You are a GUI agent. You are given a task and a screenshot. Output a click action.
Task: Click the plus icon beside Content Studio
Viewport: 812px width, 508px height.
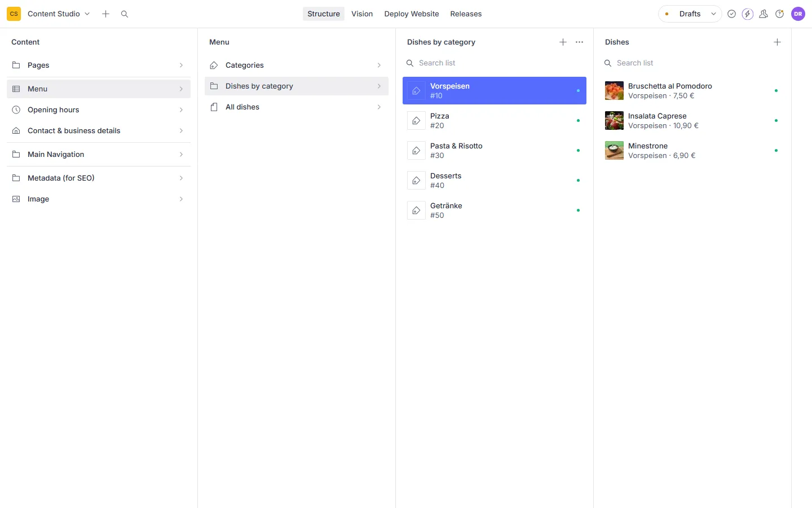click(105, 14)
